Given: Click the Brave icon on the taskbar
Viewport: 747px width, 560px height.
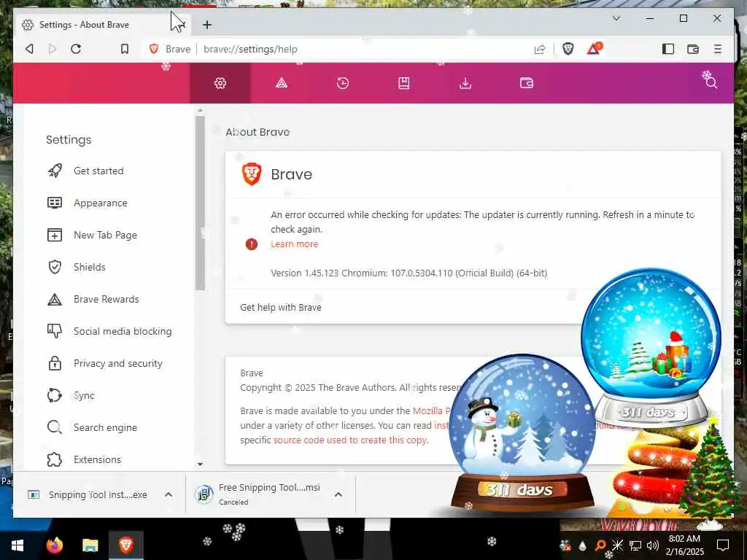Looking at the screenshot, I should click(x=125, y=545).
